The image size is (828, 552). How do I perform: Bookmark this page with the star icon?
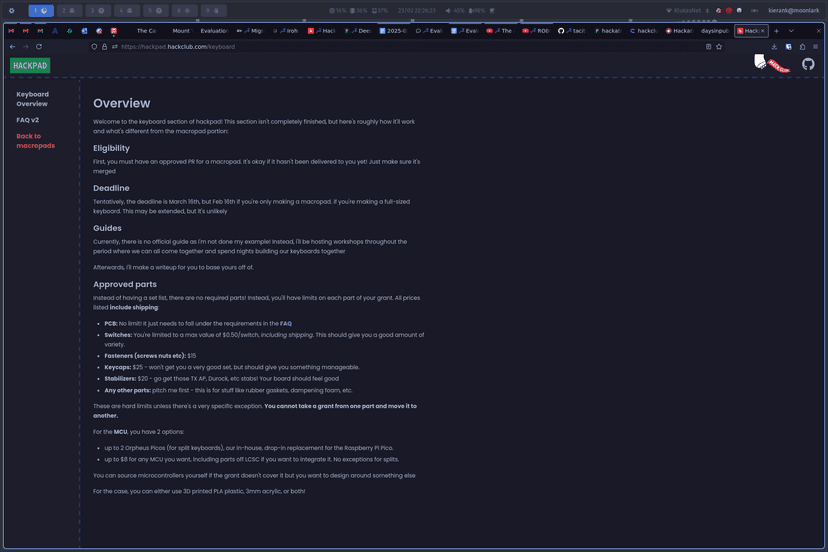(x=719, y=46)
